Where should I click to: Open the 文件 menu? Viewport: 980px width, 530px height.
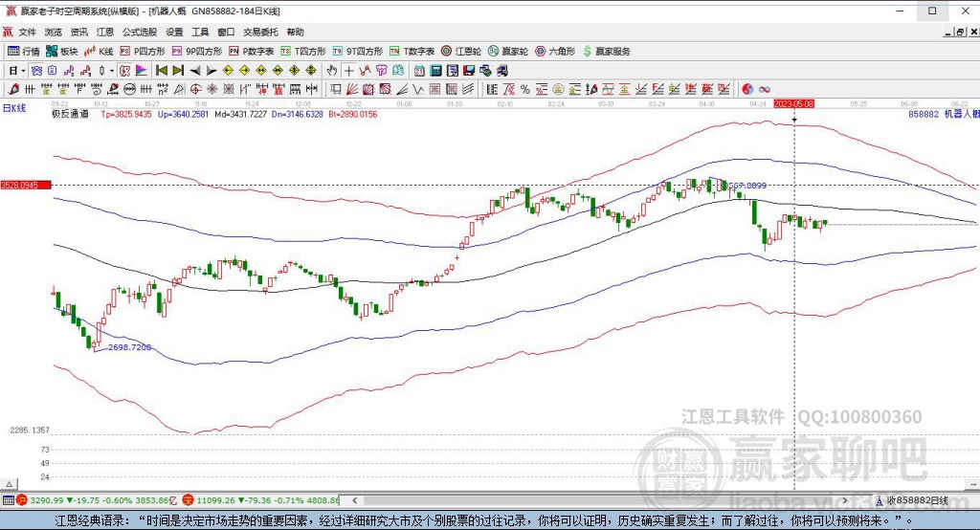[x=27, y=32]
